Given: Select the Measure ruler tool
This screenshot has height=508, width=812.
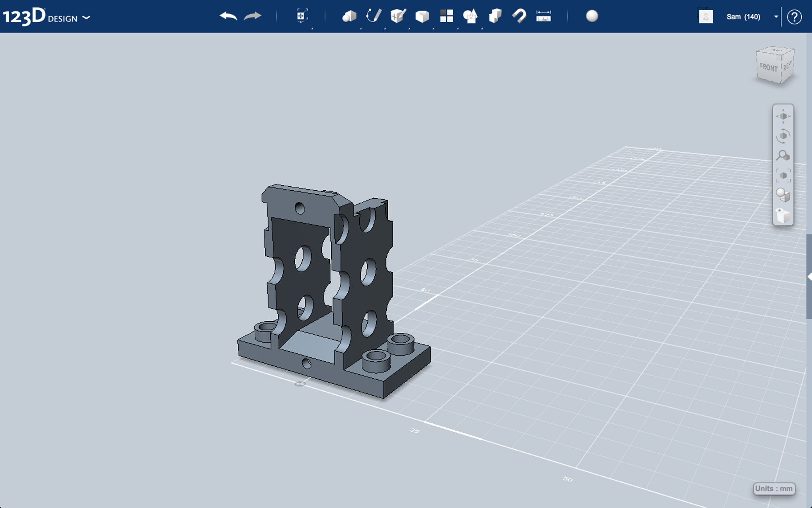Looking at the screenshot, I should [x=544, y=16].
